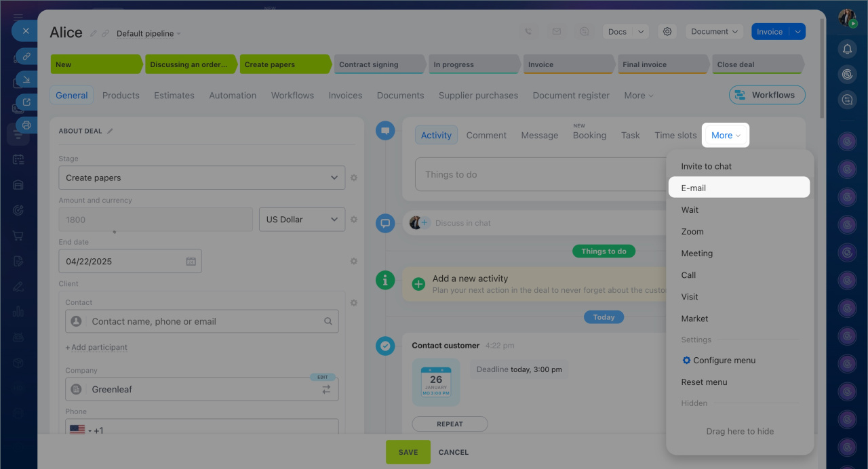Click the Add participant link
This screenshot has height=469, width=868.
click(x=96, y=348)
